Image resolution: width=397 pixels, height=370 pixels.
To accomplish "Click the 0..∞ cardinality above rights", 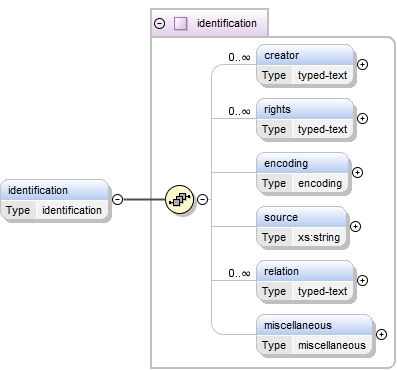I will pyautogui.click(x=239, y=111).
